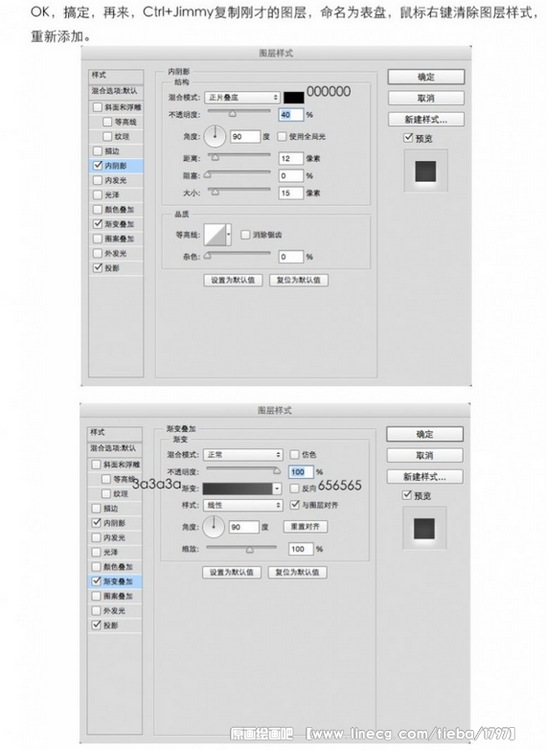Image resolution: width=547 pixels, height=750 pixels.
Task: Click the 大小 slider in Inner Shadow dialog
Action: [239, 191]
